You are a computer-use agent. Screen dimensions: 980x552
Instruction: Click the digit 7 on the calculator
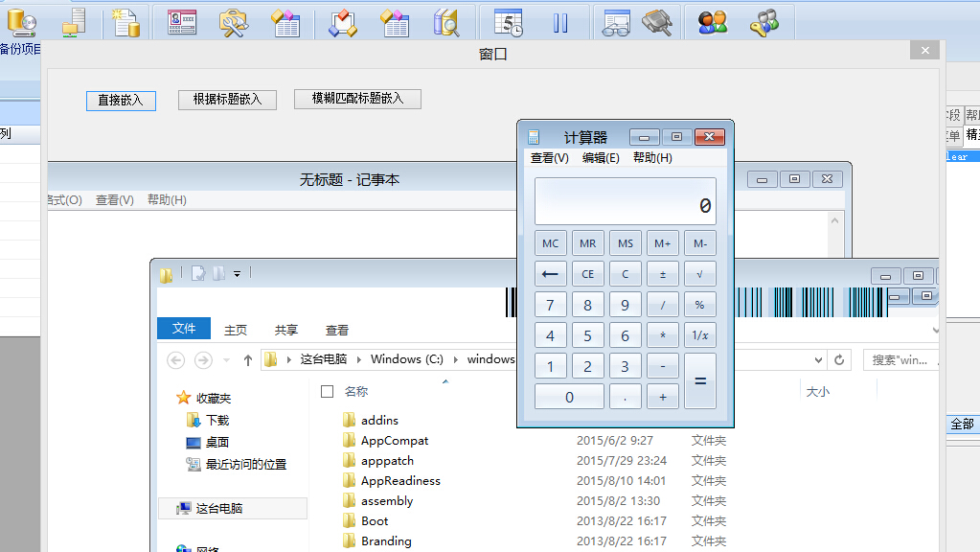pyautogui.click(x=551, y=305)
